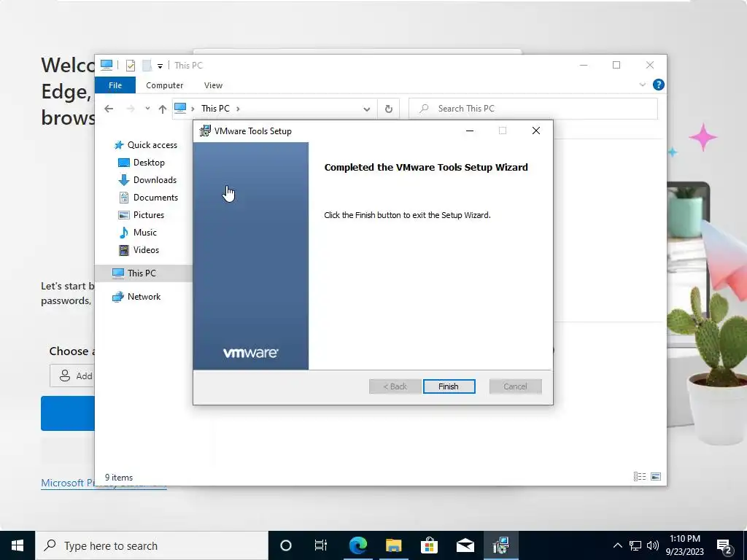Go up one folder level arrow
The width and height of the screenshot is (747, 560).
click(x=163, y=109)
